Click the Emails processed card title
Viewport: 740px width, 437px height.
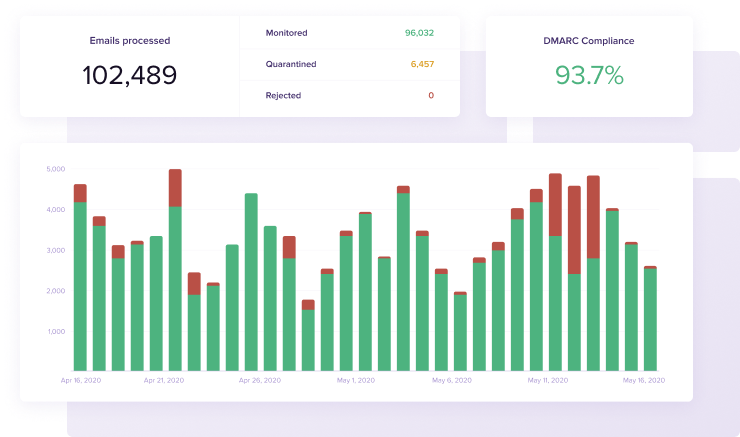129,41
